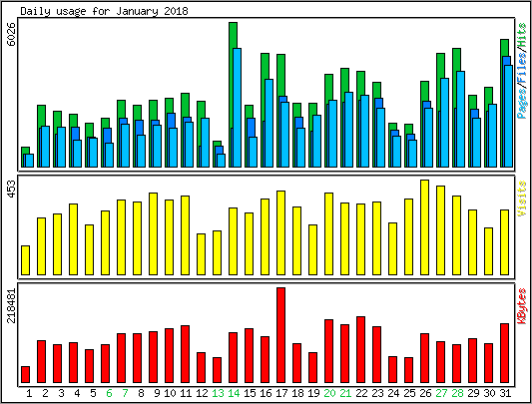Click the yellow 'Visits' legend label
Image resolution: width=532 pixels, height=404 pixels.
(521, 199)
